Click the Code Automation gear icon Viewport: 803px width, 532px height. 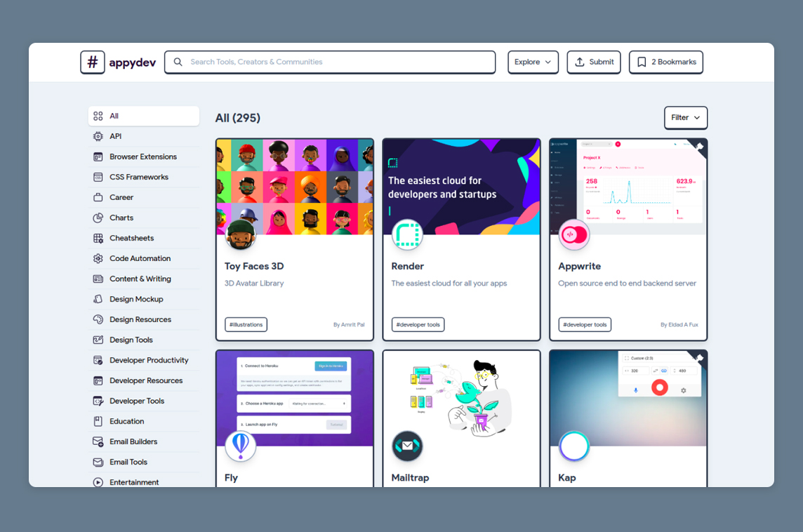pos(98,258)
